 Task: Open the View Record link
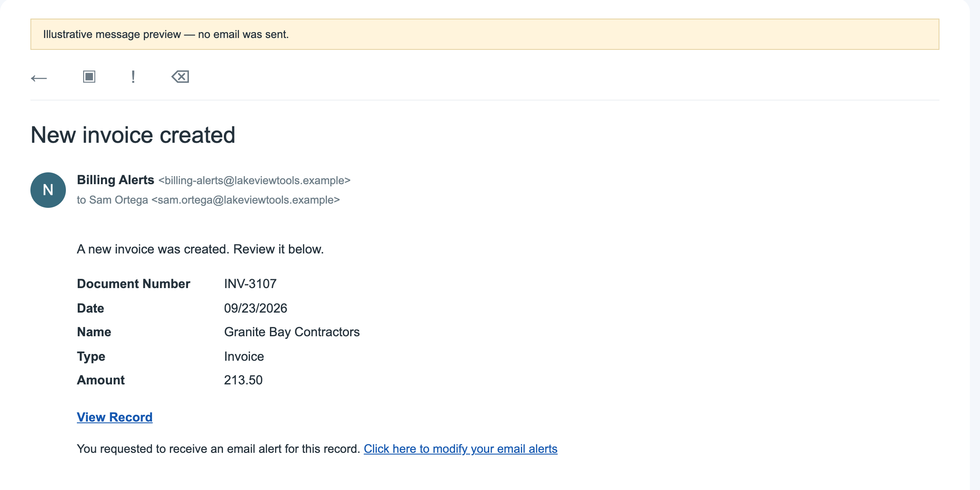pyautogui.click(x=114, y=417)
